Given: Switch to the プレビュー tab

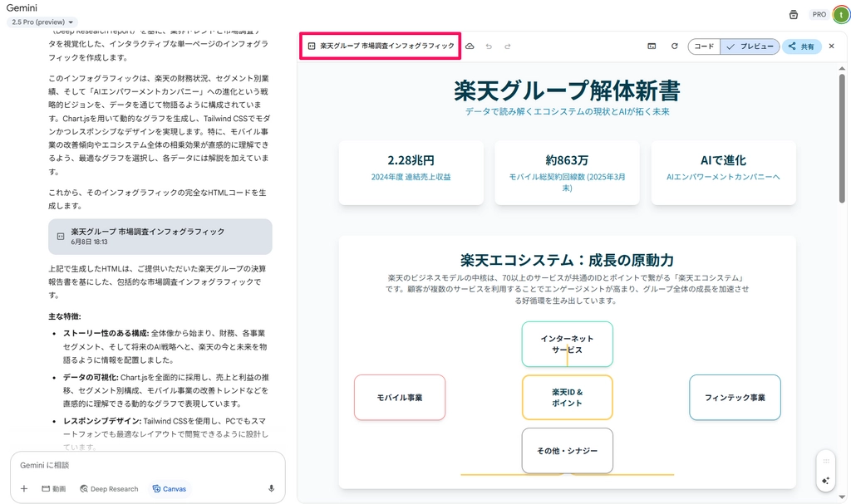Looking at the screenshot, I should (750, 46).
